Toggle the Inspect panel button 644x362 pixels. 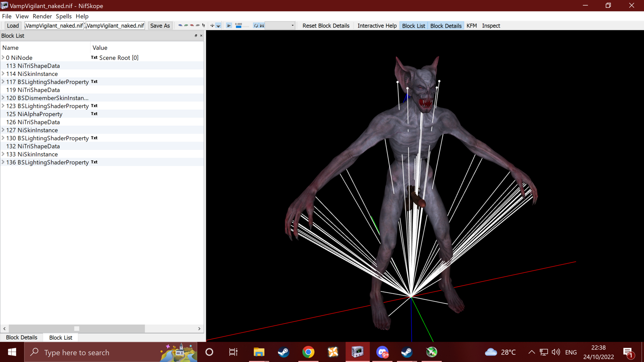pyautogui.click(x=491, y=25)
